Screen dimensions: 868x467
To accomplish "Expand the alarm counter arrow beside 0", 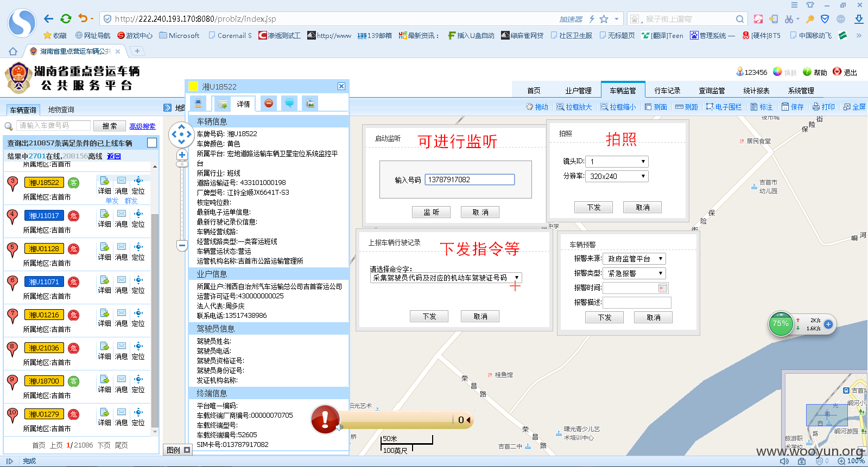I will click(468, 420).
